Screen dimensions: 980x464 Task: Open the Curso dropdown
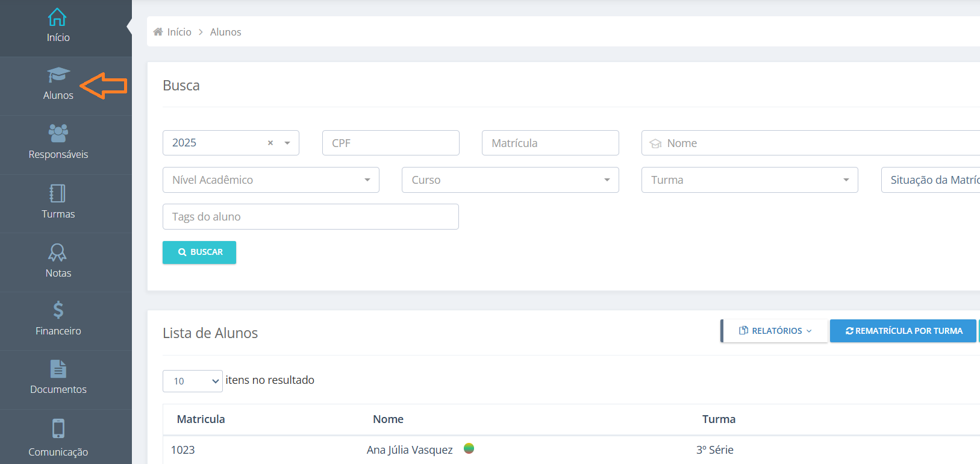[x=510, y=180]
